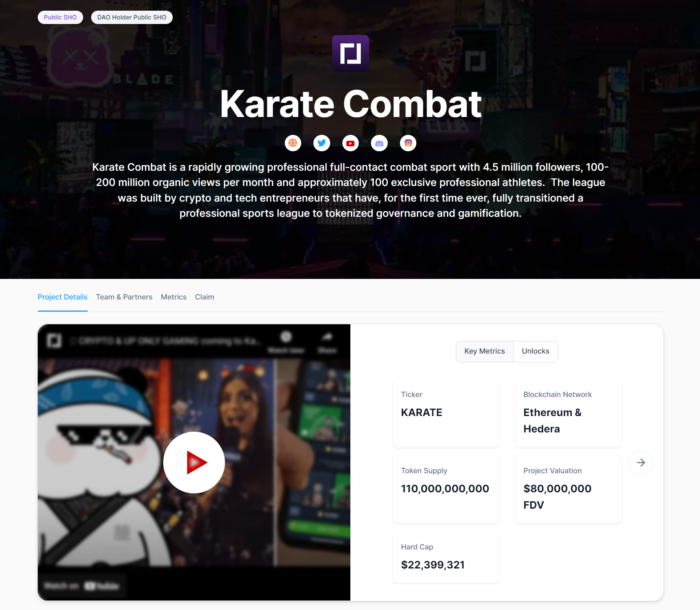Click the Karate Combat purple logo
The image size is (700, 610).
coord(350,53)
